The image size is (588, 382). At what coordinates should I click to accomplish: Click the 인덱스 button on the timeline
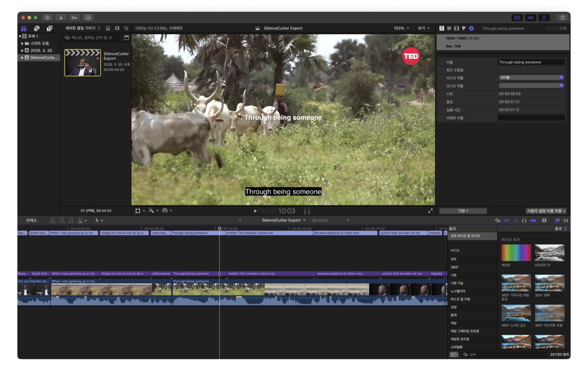pyautogui.click(x=32, y=220)
